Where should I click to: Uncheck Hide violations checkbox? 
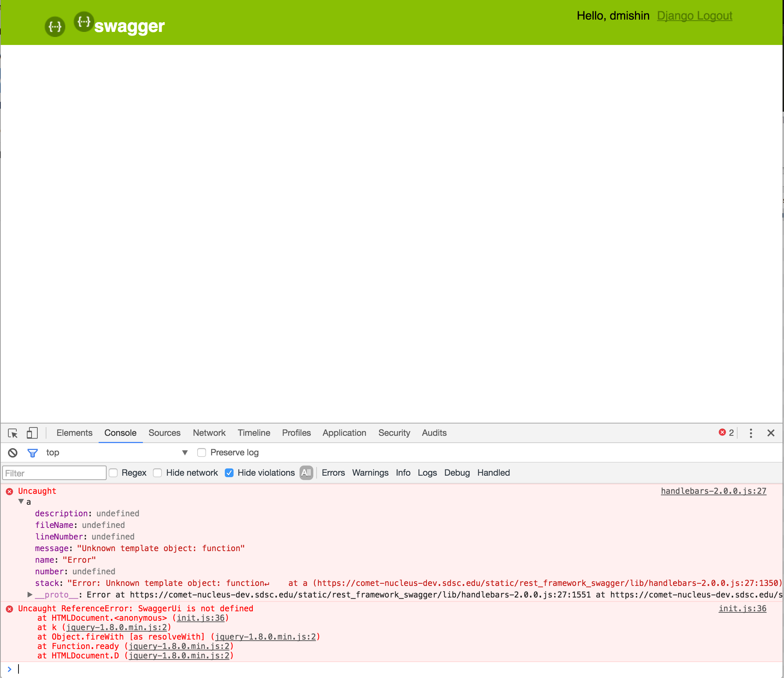tap(229, 472)
